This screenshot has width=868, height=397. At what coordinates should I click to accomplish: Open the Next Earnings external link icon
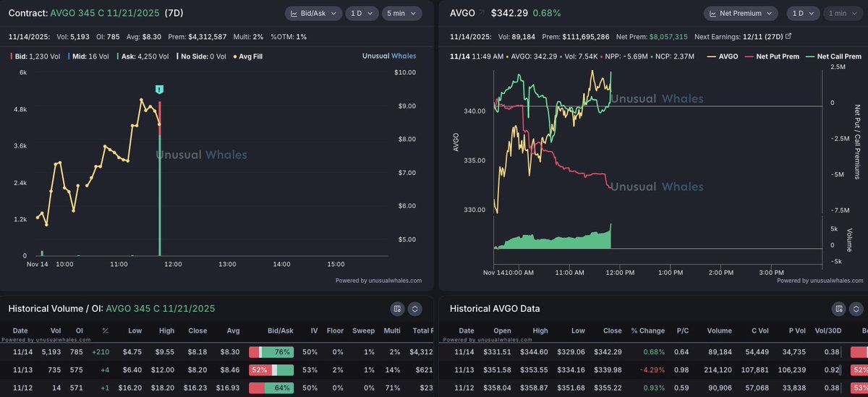(x=788, y=35)
